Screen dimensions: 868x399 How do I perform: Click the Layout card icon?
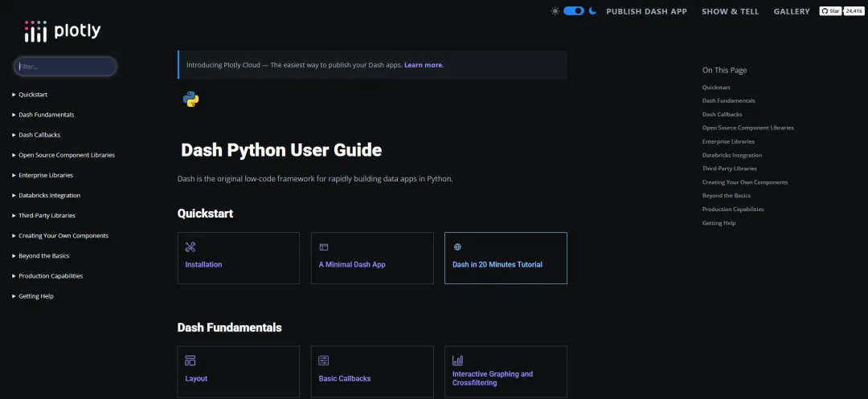(x=190, y=360)
